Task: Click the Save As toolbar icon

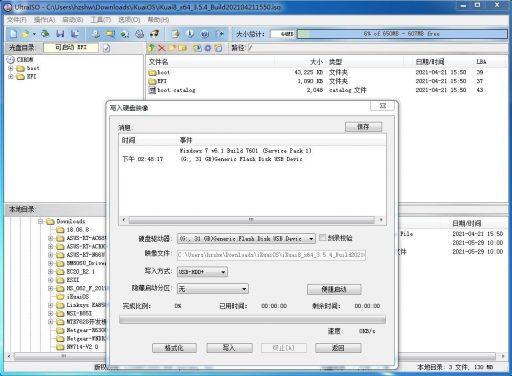Action: pyautogui.click(x=75, y=34)
